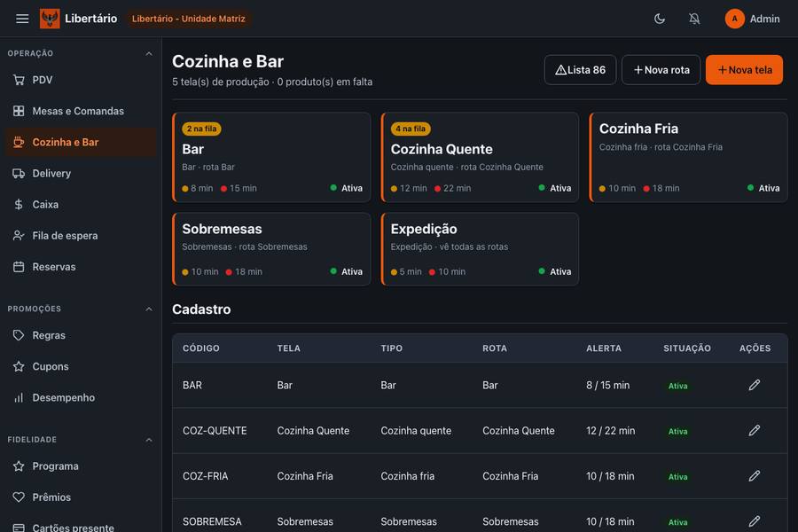The width and height of the screenshot is (798, 532).
Task: Click the Mesas e Comandas grid icon
Action: pos(19,111)
